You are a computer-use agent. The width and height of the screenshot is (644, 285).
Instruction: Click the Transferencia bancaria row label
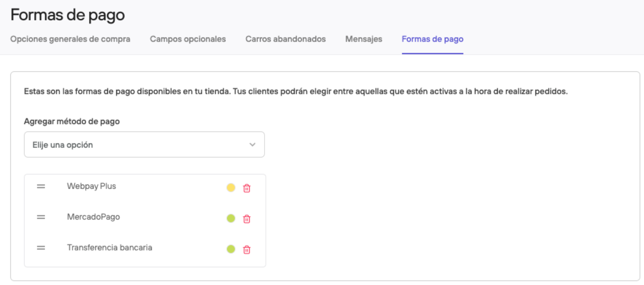pyautogui.click(x=110, y=248)
